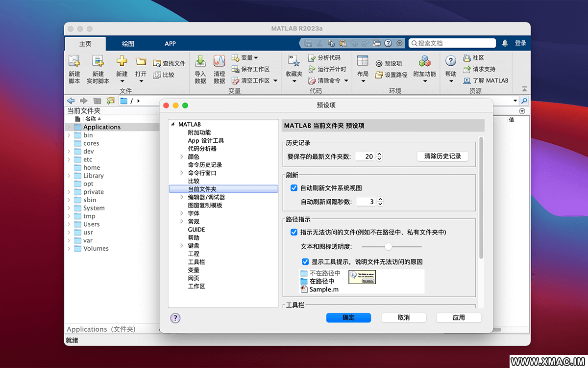Screen dimensions: 588x368
Task: Click 分析代码 (Analyze Code)
Action: (x=324, y=58)
